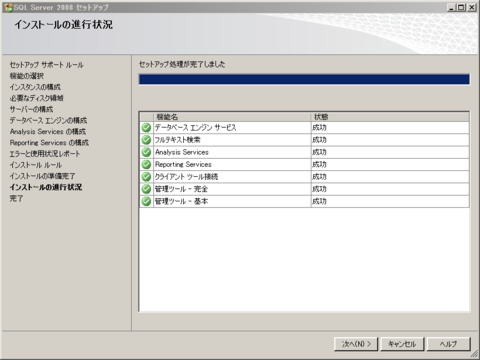Select the Analysis Services feature row
Screen dimensions: 480x360
coord(304,152)
